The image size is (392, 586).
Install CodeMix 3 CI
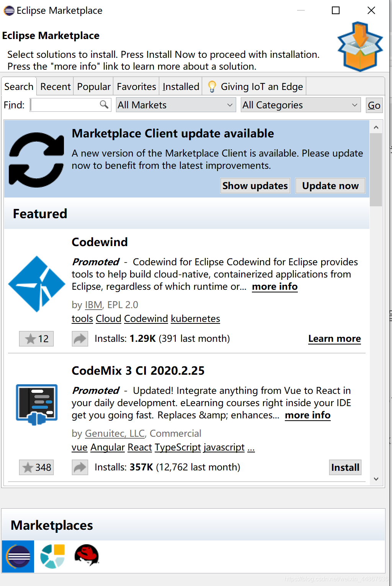click(x=345, y=467)
